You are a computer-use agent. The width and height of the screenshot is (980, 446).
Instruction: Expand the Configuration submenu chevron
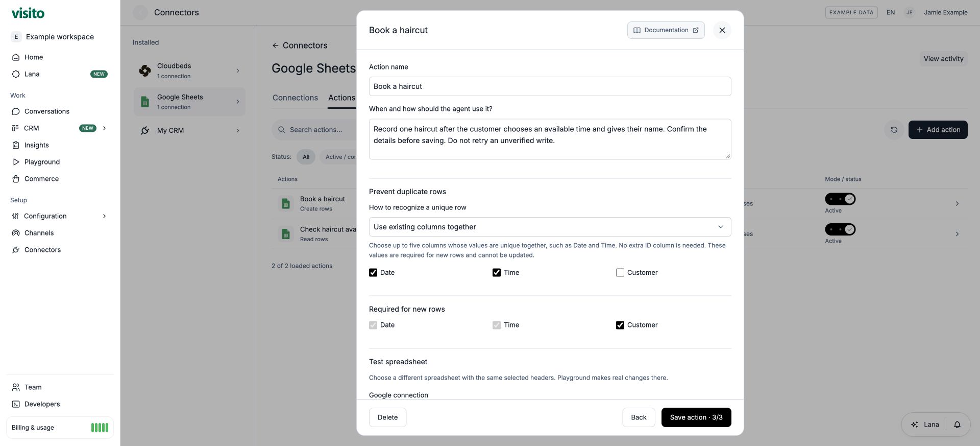(105, 216)
